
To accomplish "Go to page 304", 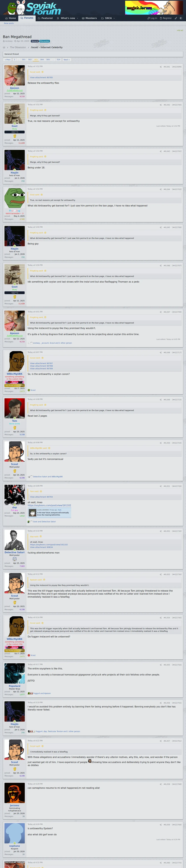I will point(42,60).
